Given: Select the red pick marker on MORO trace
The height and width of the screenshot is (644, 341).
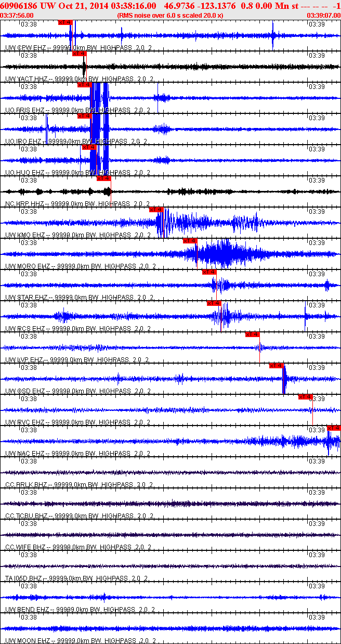Looking at the screenshot, I should (x=190, y=240).
